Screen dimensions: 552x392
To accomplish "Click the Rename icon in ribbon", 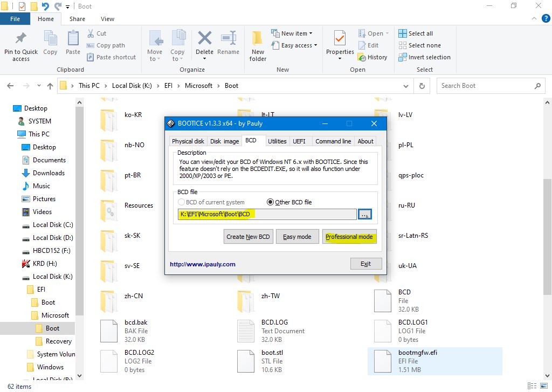I will pos(228,39).
